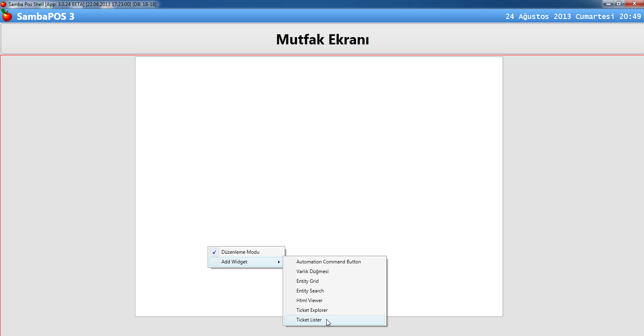Click the Samba Pos Shell title bar text
644x336 pixels.
82,4
